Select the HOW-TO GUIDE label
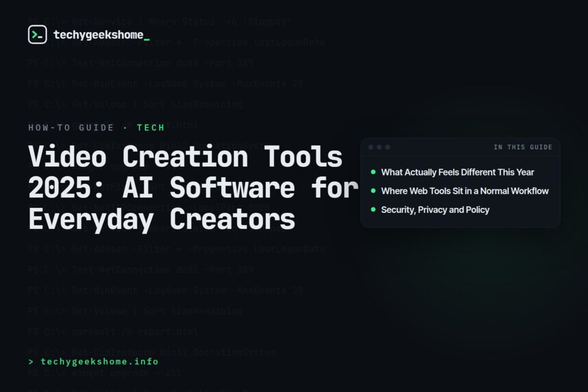Screen dimensions: 588x392 (x=71, y=128)
